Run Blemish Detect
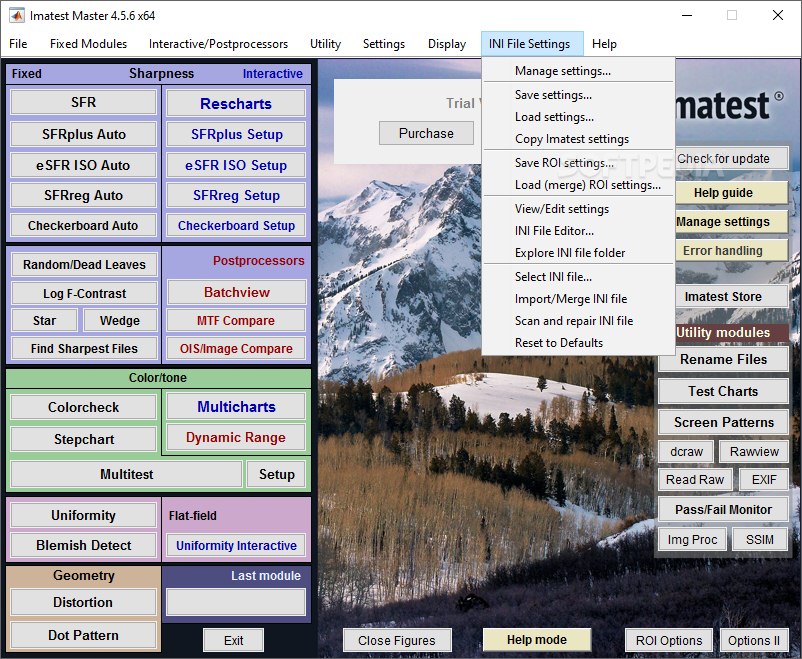The image size is (802, 659). coord(83,545)
